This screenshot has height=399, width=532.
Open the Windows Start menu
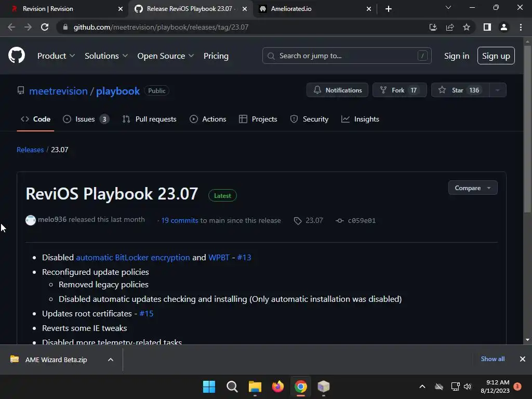tap(209, 387)
